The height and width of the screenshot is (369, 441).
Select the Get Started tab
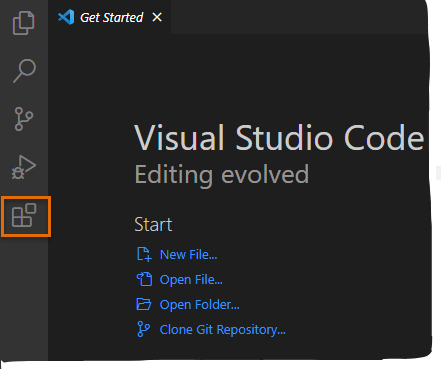pyautogui.click(x=110, y=17)
